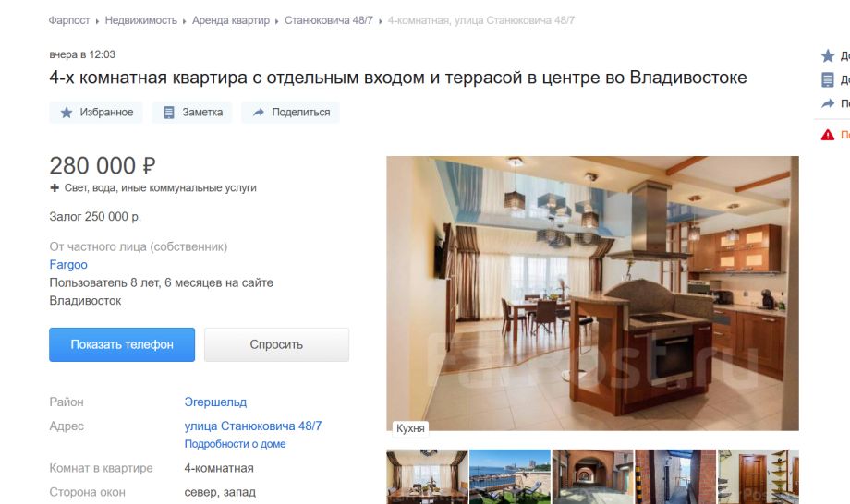
Task: Open the Фарпост breadcrumb link
Action: (x=69, y=20)
